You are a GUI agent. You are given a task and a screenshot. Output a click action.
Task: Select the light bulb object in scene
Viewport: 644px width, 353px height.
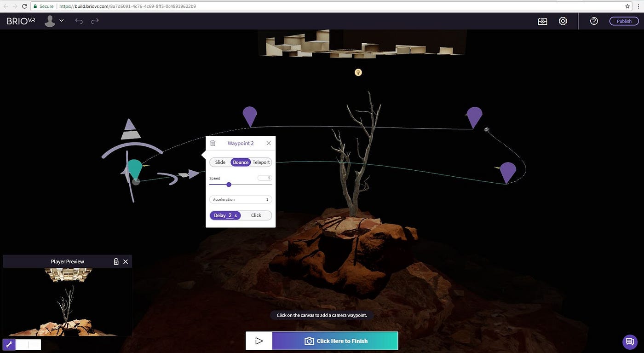(358, 72)
